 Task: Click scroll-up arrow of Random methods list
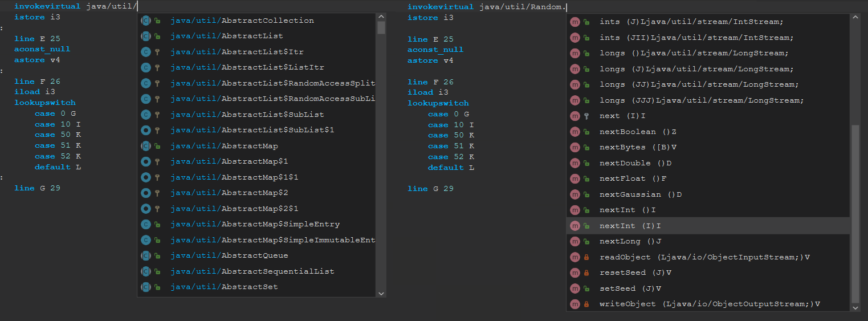click(x=855, y=18)
